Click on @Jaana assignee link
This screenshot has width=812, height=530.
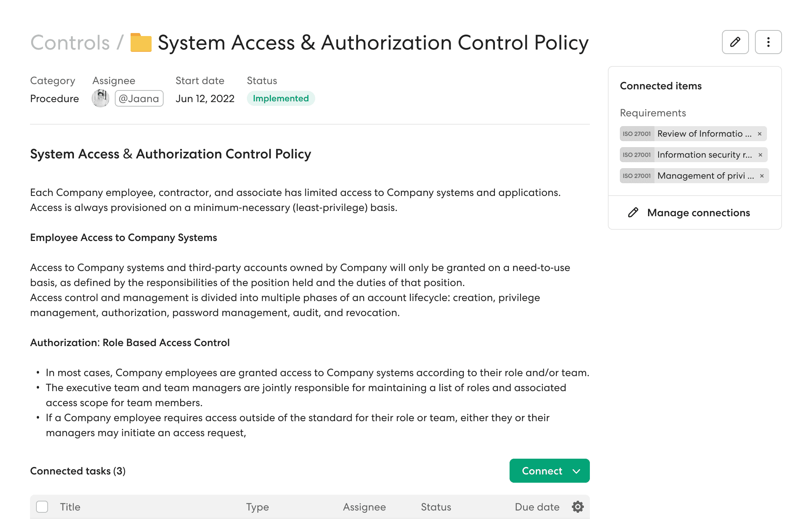tap(138, 98)
